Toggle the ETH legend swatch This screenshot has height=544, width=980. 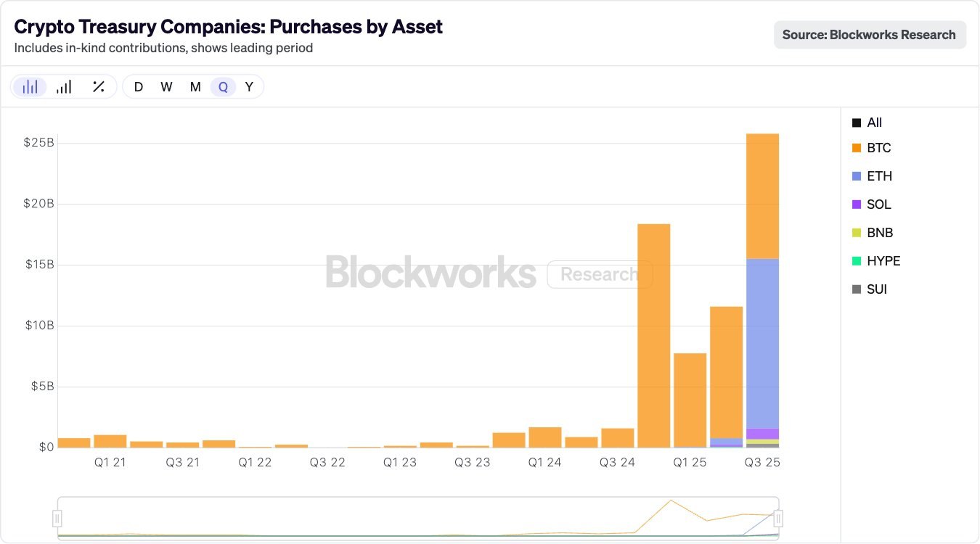(857, 176)
